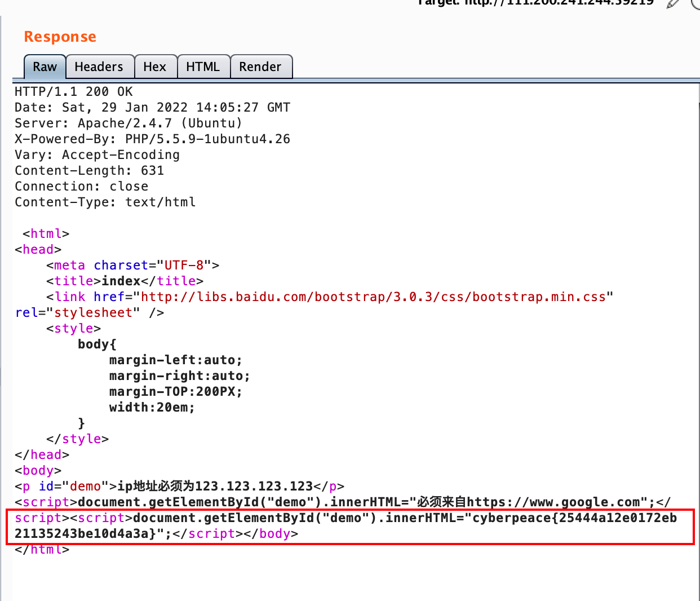700x601 pixels.
Task: Click the Content-Type: text/html header line
Action: click(x=105, y=202)
